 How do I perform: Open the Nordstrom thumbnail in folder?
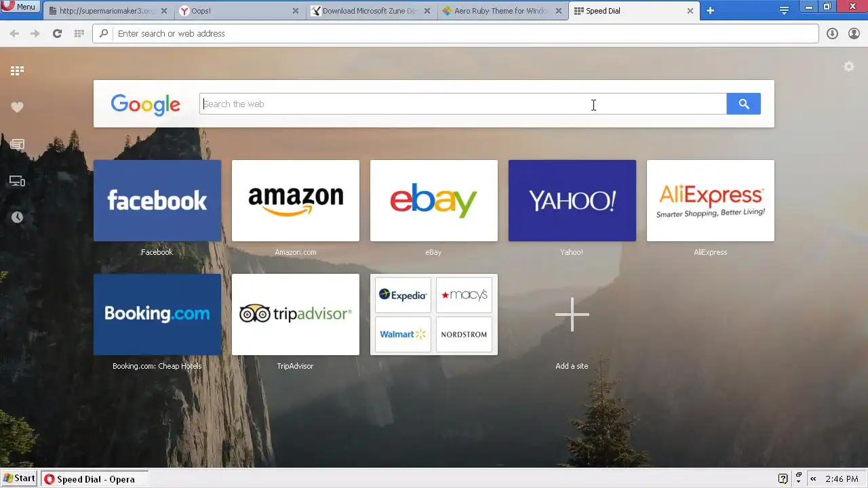click(x=464, y=334)
